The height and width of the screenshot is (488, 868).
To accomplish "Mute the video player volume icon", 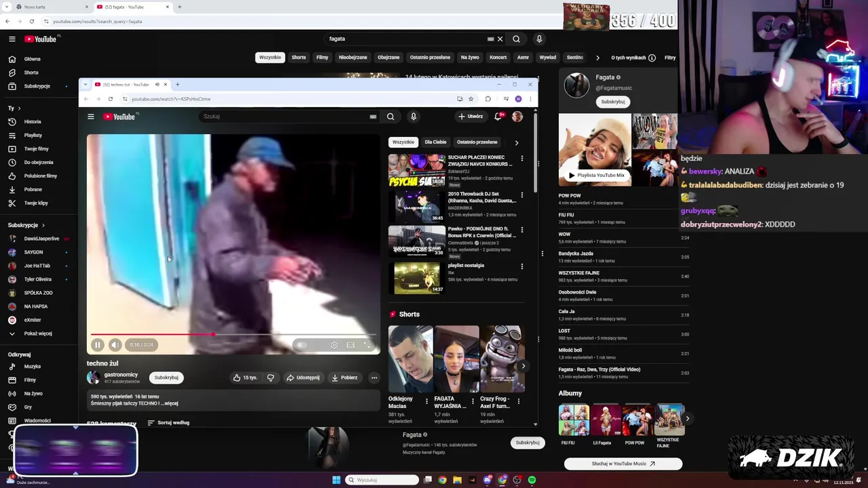I will [115, 345].
